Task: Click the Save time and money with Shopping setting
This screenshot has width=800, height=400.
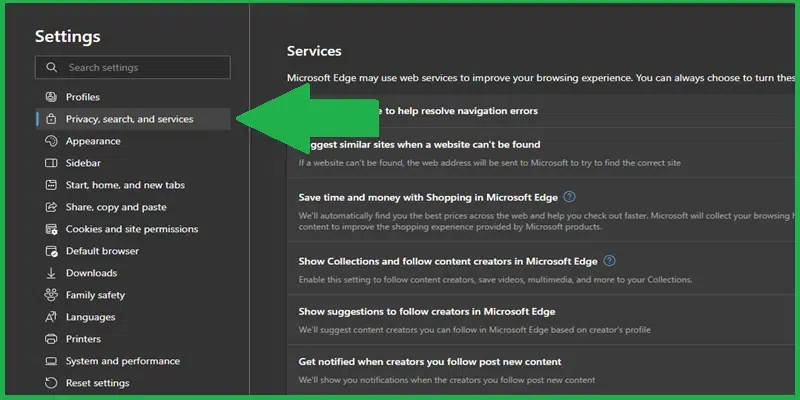Action: click(x=428, y=198)
